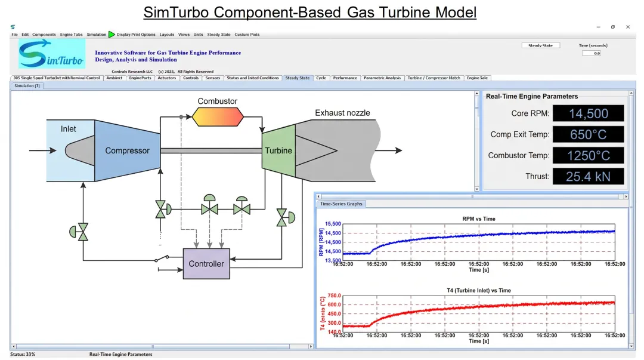Click the Status: 33% text in status bar
The height and width of the screenshot is (360, 644).
click(23, 354)
